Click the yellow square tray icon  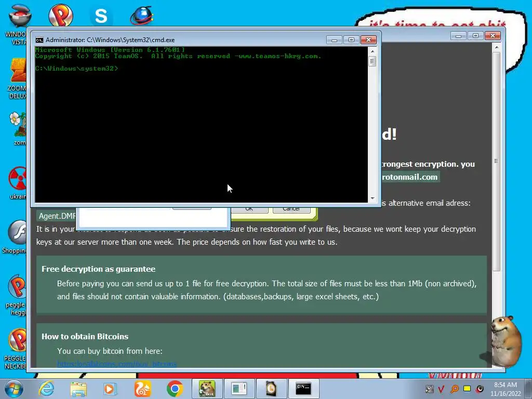tap(467, 389)
